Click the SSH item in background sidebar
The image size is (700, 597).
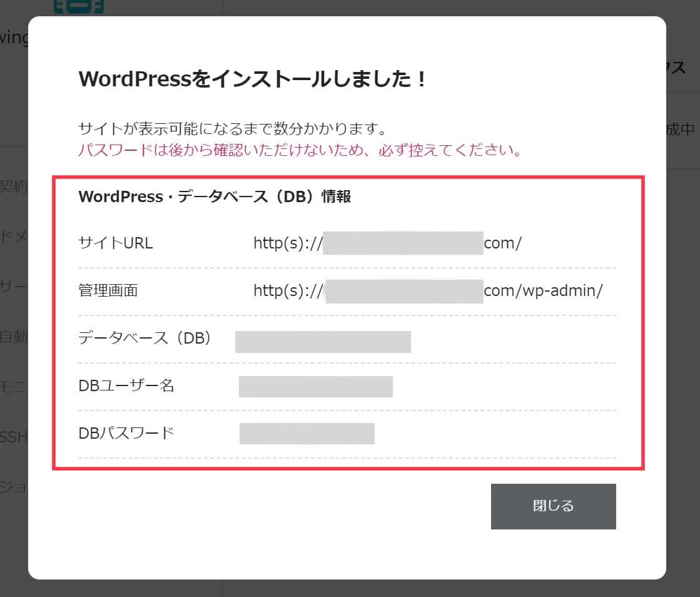14,437
